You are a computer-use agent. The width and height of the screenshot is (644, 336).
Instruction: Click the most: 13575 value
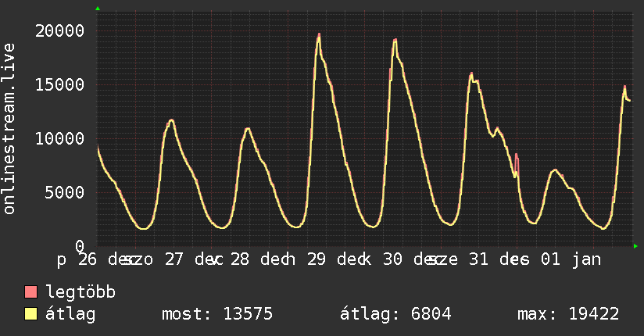[217, 314]
